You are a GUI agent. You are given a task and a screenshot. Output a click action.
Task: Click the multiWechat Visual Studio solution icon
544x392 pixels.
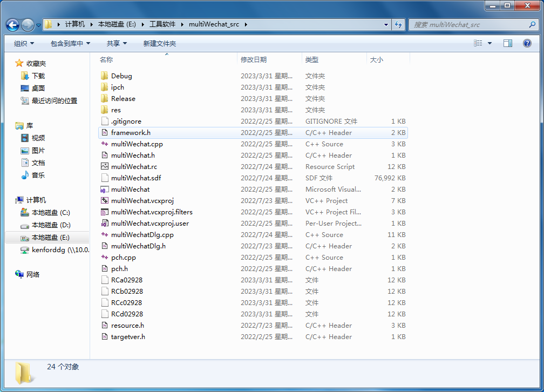[104, 190]
